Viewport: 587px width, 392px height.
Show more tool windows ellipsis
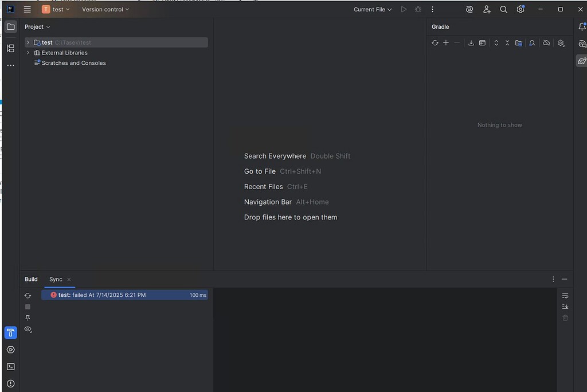11,65
